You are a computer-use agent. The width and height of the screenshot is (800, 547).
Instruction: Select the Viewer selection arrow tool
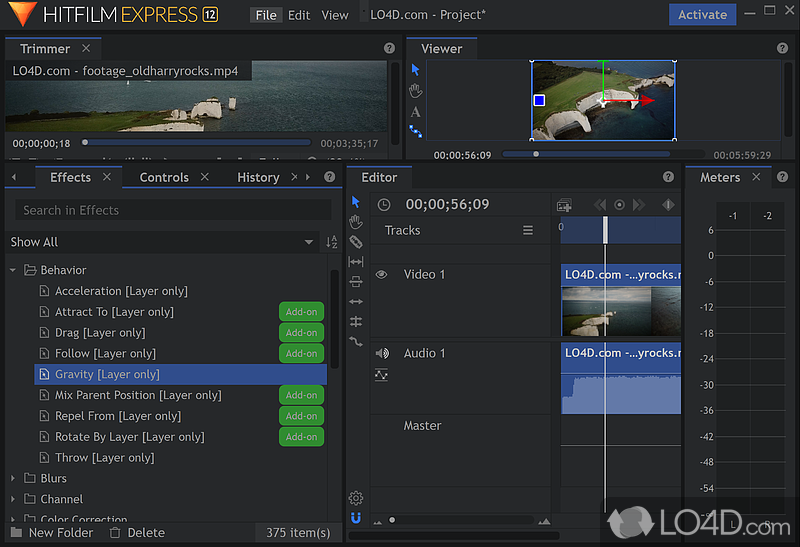pyautogui.click(x=415, y=69)
